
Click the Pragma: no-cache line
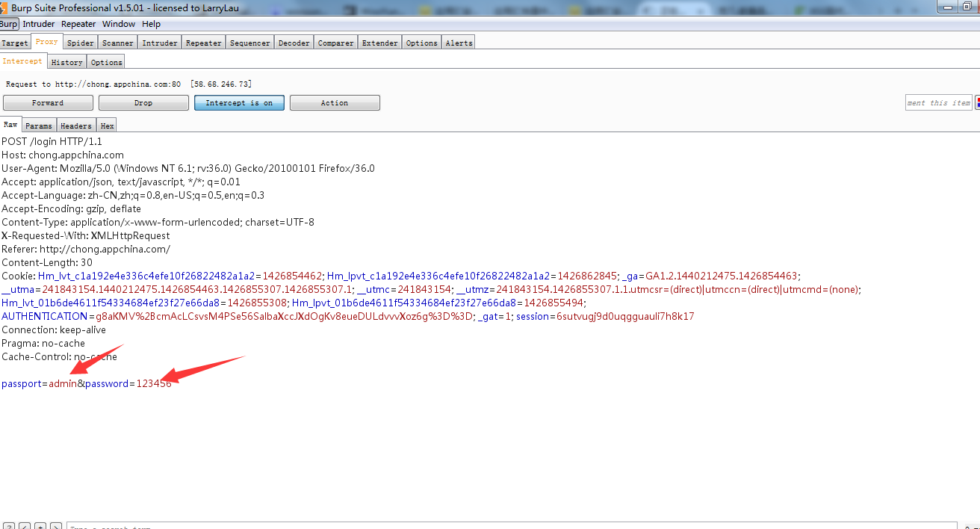point(43,343)
